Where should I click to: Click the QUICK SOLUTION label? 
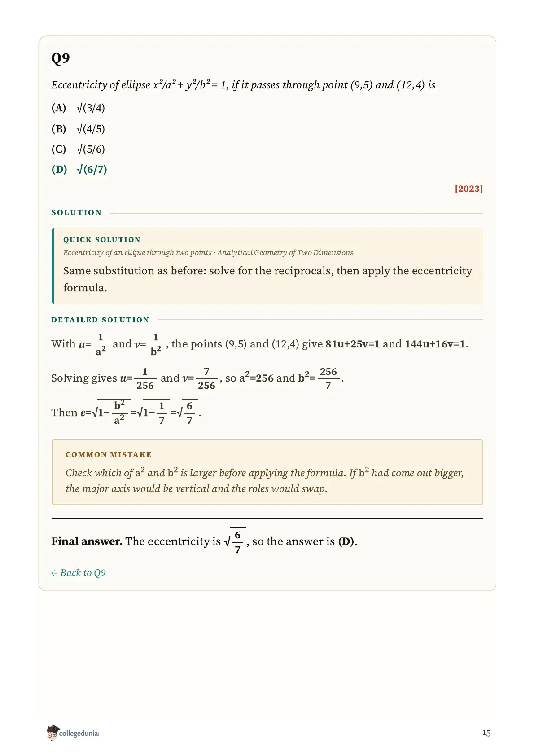click(x=102, y=240)
